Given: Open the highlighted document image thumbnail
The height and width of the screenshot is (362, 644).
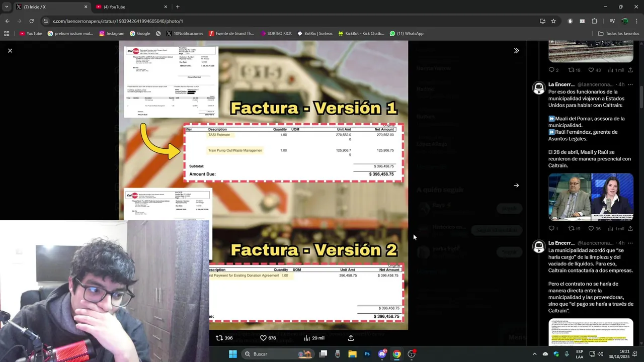Looking at the screenshot, I should point(591,332).
